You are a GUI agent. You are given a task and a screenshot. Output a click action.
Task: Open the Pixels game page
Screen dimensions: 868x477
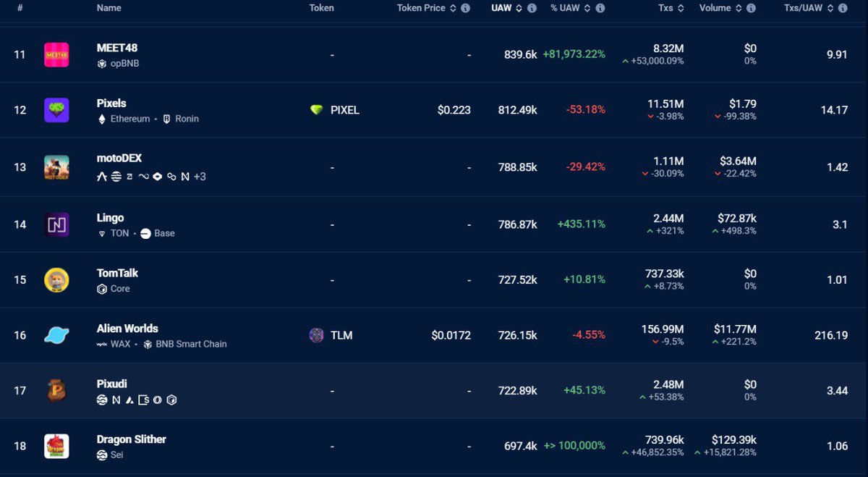[111, 103]
